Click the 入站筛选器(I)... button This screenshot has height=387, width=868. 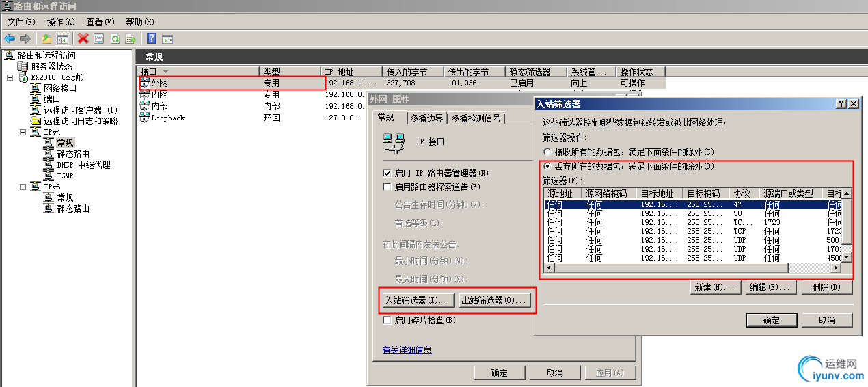click(418, 300)
